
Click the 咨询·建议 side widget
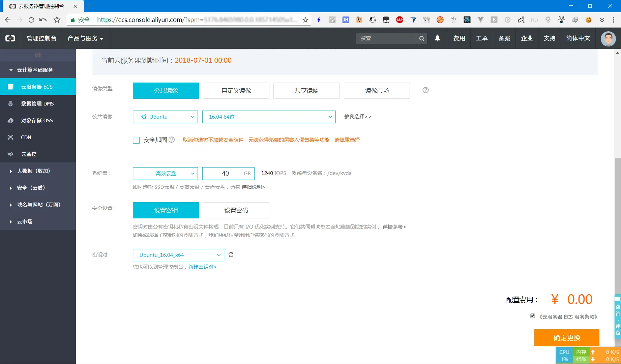pyautogui.click(x=618, y=317)
